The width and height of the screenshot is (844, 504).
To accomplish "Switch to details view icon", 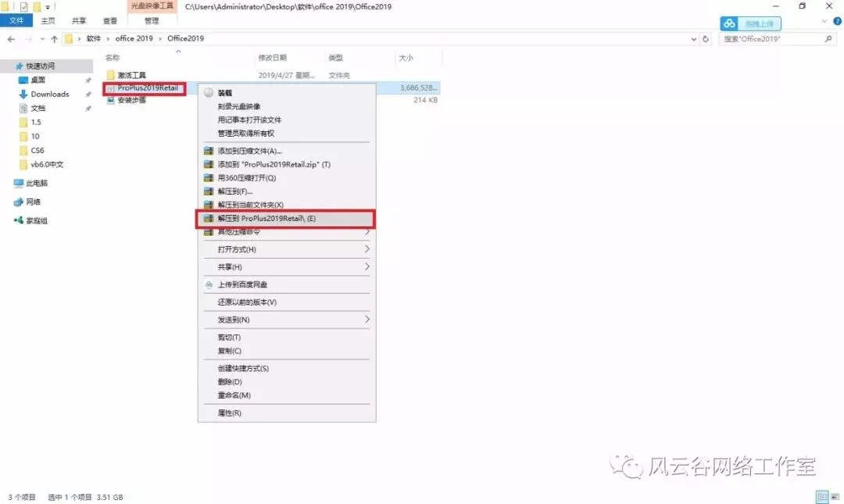I will pyautogui.click(x=822, y=497).
